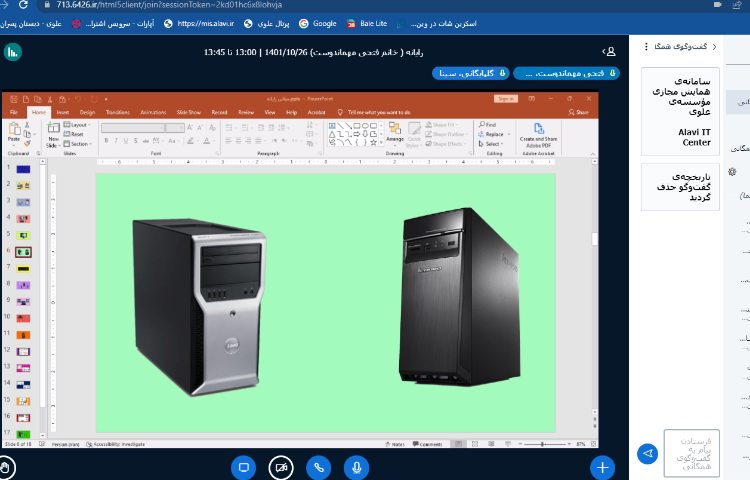Open the Slide Show ribbon tab
Viewport: 750px width, 480px height.
[x=187, y=112]
